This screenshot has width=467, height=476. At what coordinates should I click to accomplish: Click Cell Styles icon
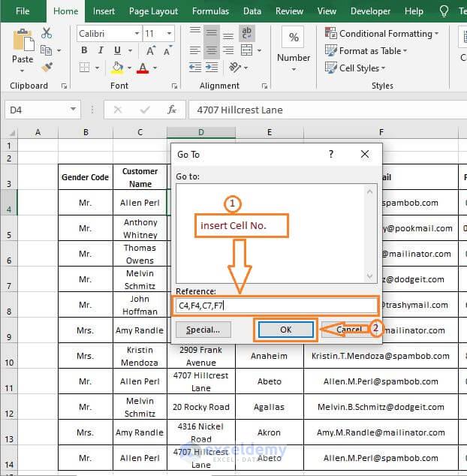(x=330, y=68)
